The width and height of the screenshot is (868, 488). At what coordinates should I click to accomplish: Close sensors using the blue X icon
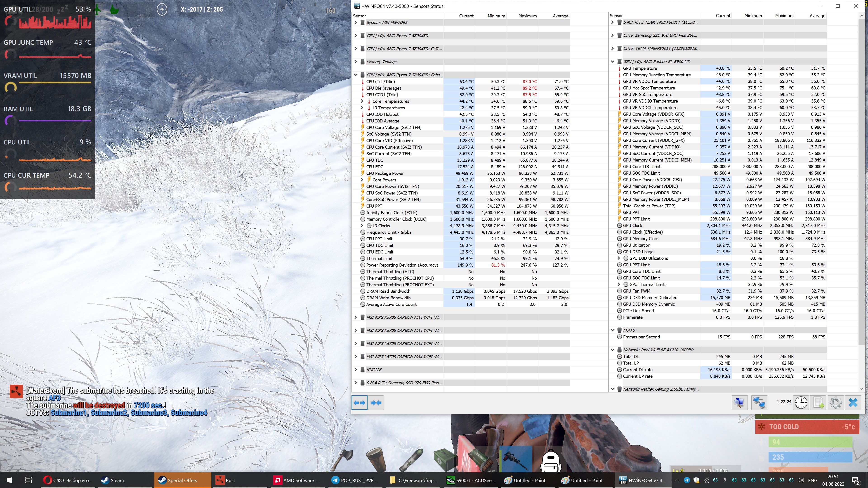tap(853, 402)
